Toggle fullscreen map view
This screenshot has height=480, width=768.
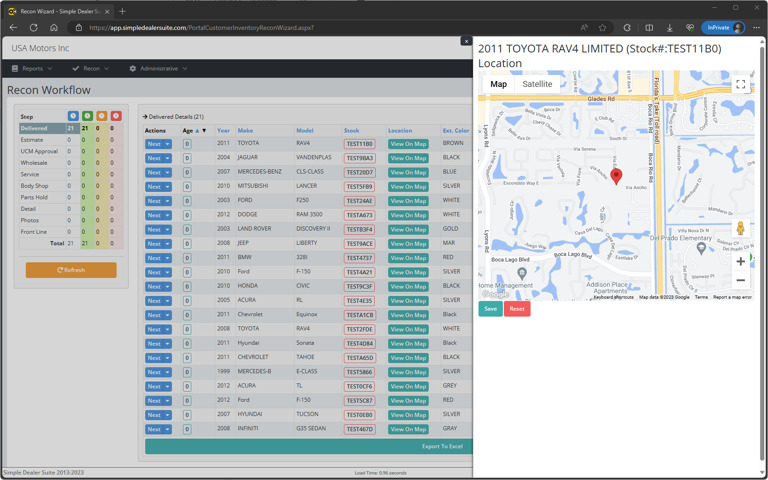tap(741, 84)
